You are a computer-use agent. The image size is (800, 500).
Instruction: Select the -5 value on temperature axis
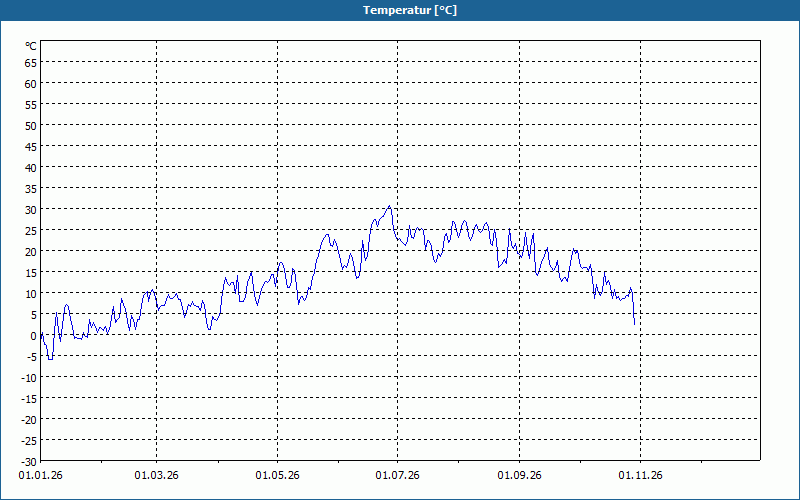pyautogui.click(x=32, y=357)
